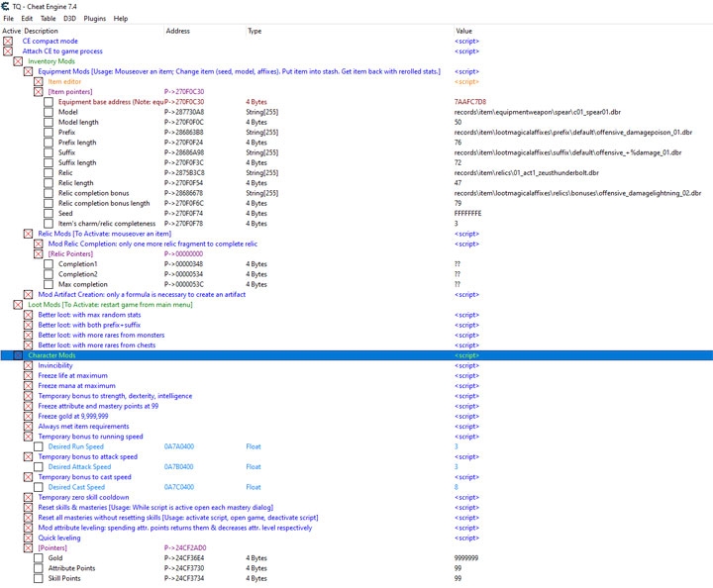Screen dimensions: 713x588
Task: Click the Seed value FFFFFFFE
Action: pyautogui.click(x=467, y=214)
